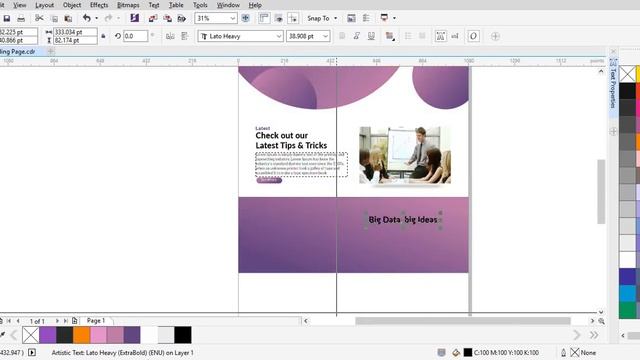
Task: Toggle Underline text formatting
Action: coord(371,36)
